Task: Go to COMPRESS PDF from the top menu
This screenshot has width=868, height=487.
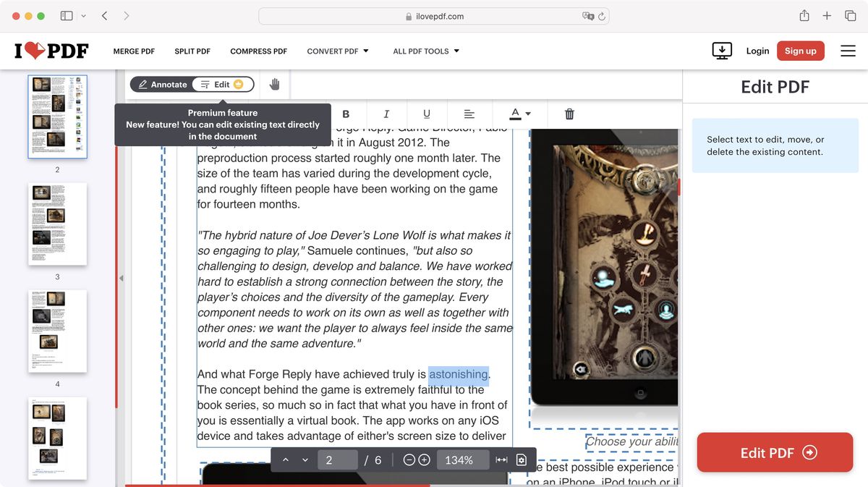Action: pyautogui.click(x=258, y=51)
